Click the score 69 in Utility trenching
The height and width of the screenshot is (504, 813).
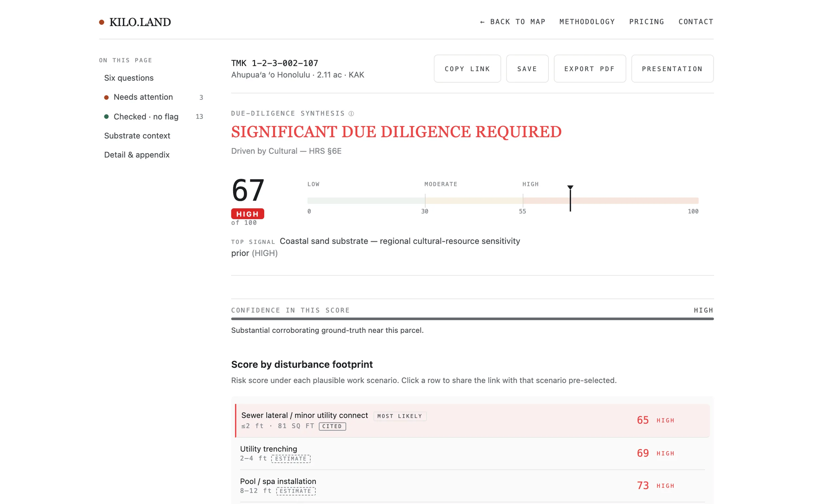pyautogui.click(x=643, y=453)
